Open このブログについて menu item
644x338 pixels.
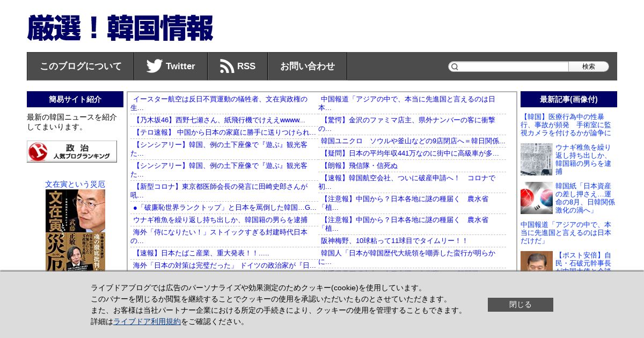[x=80, y=66]
